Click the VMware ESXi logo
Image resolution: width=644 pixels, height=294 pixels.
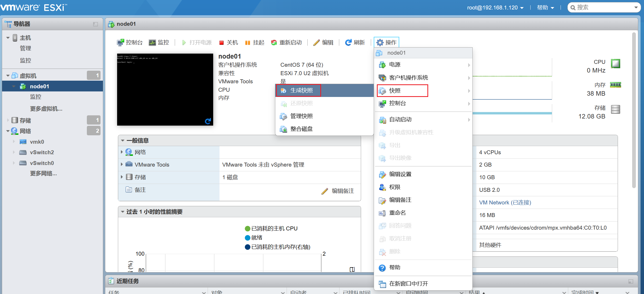click(34, 7)
